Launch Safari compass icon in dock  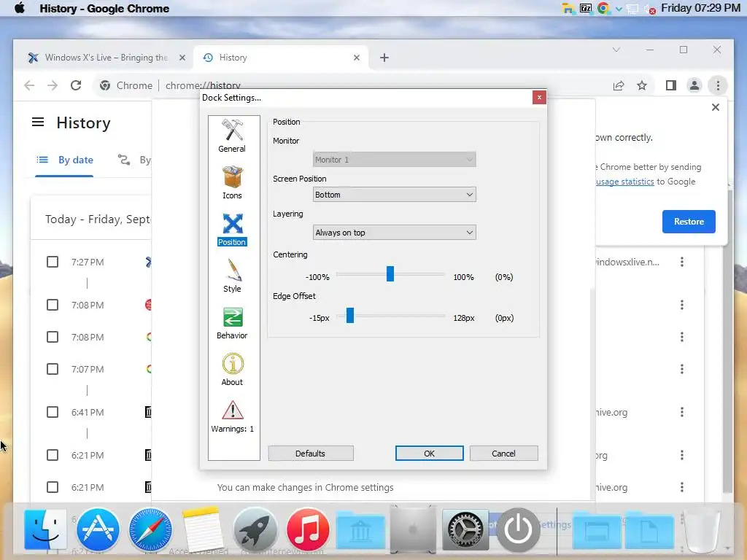coord(150,529)
